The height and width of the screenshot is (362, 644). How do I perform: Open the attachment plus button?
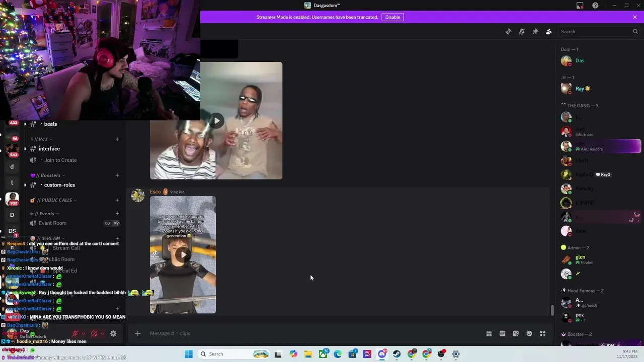[x=137, y=333]
